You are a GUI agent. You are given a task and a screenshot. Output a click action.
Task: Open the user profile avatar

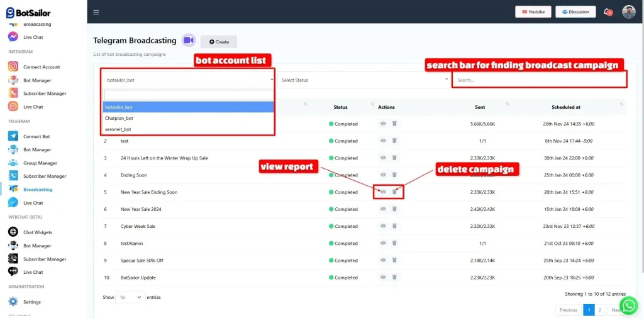(x=628, y=12)
